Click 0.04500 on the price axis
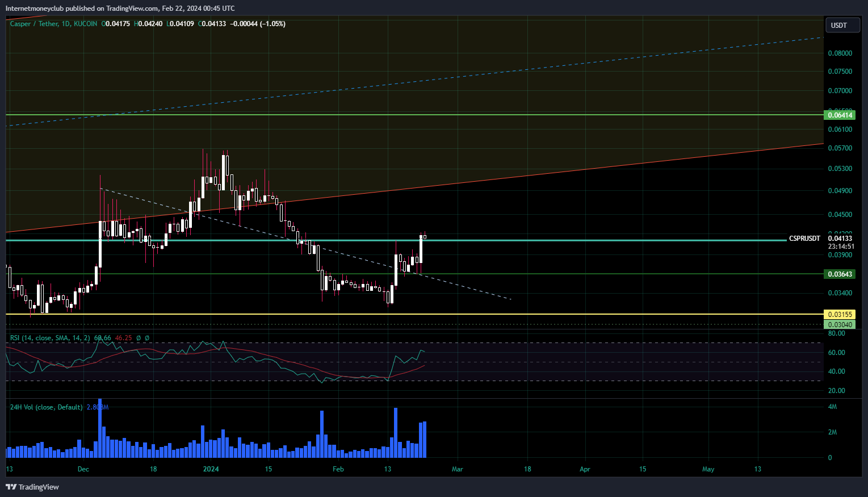 pos(840,215)
